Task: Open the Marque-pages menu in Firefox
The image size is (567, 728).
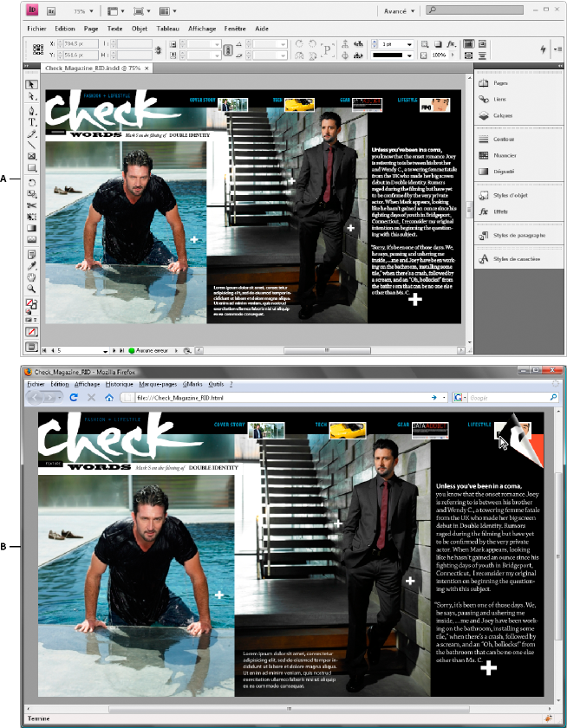Action: click(x=158, y=384)
